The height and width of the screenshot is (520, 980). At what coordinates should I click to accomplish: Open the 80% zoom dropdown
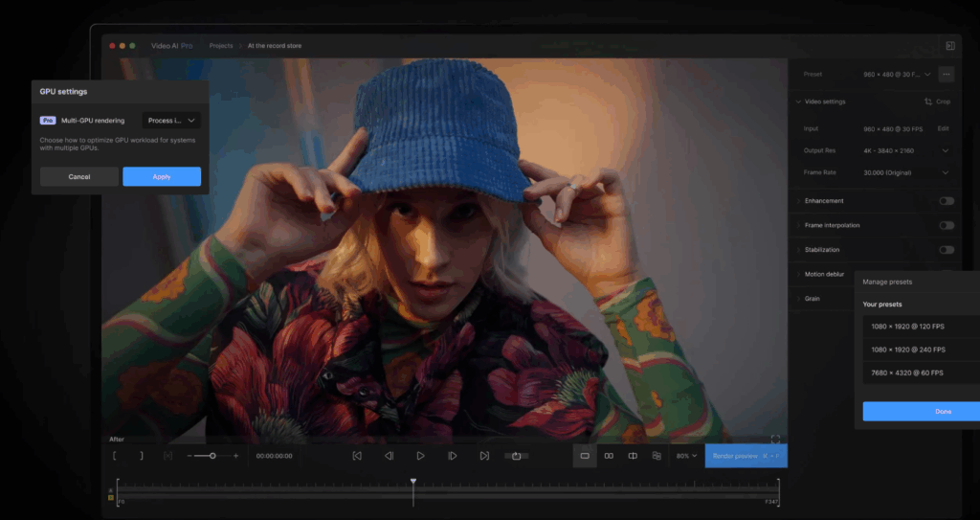click(686, 456)
